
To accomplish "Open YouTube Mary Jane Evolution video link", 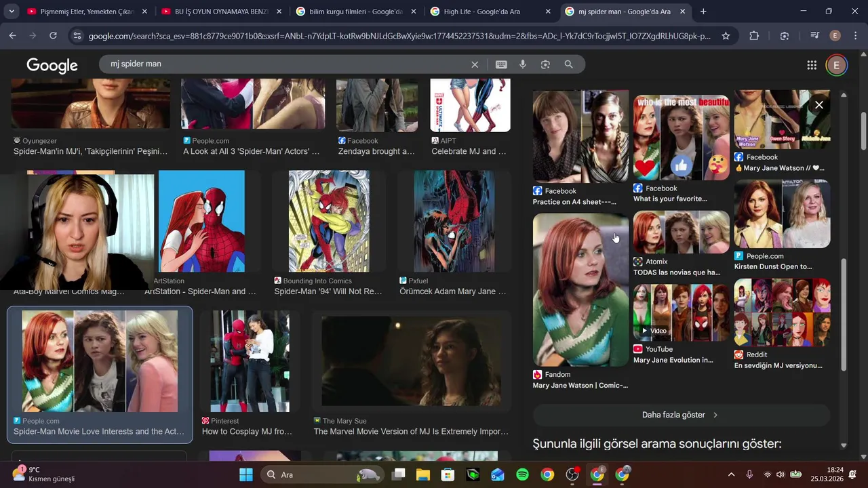I will point(673,360).
